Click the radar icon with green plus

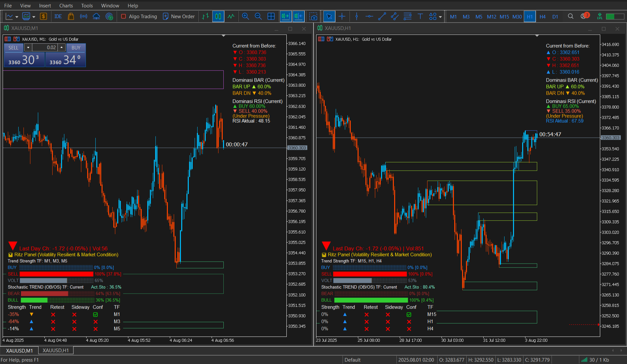[x=109, y=16]
